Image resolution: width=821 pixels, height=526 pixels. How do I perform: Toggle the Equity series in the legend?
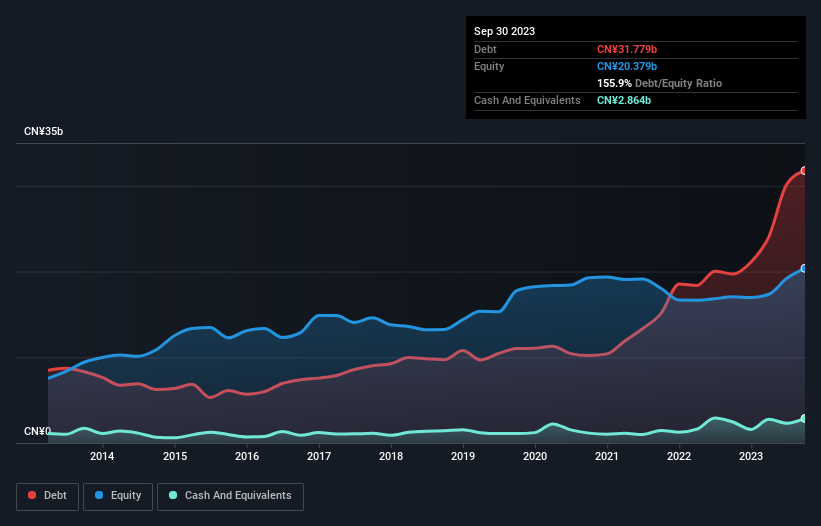119,496
